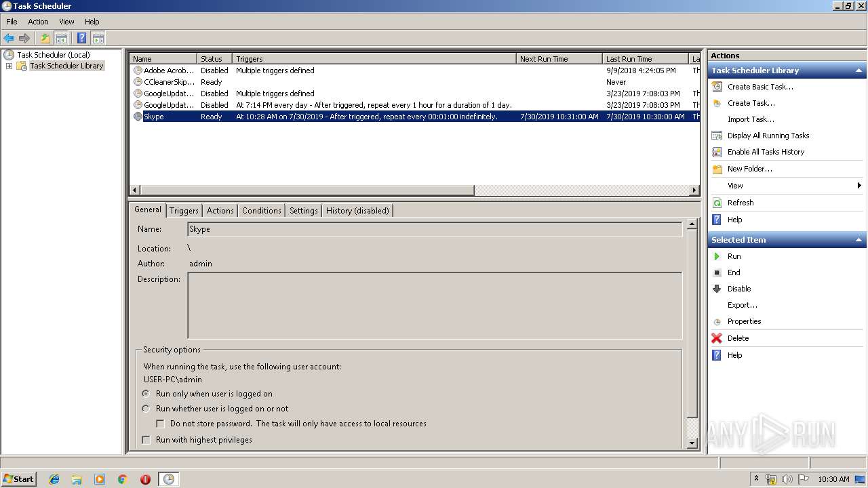The image size is (868, 488).
Task: Expand the Task Scheduler Library tree node
Action: pyautogui.click(x=9, y=66)
